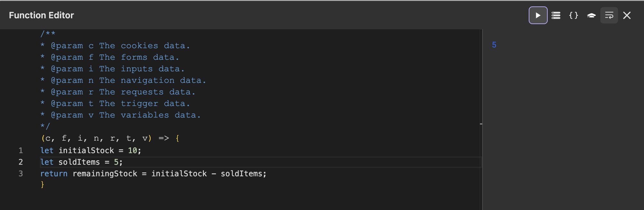
Task: Run the function with the play button
Action: coord(538,15)
